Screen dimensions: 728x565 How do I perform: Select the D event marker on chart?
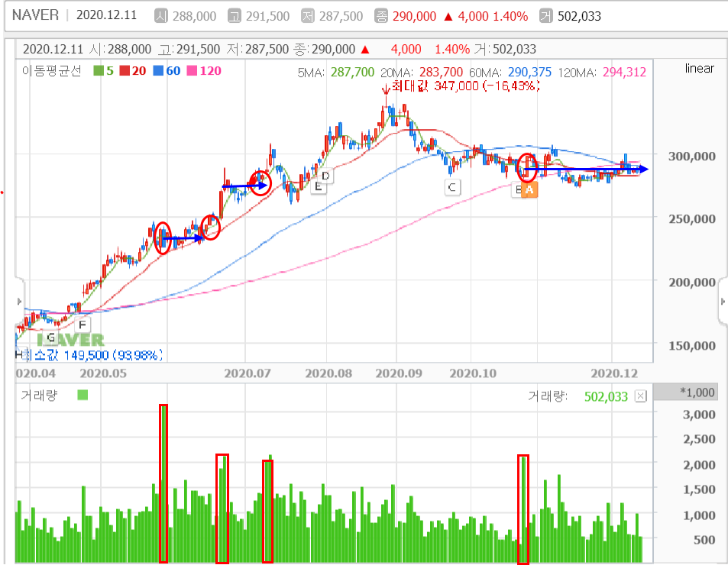coord(325,176)
